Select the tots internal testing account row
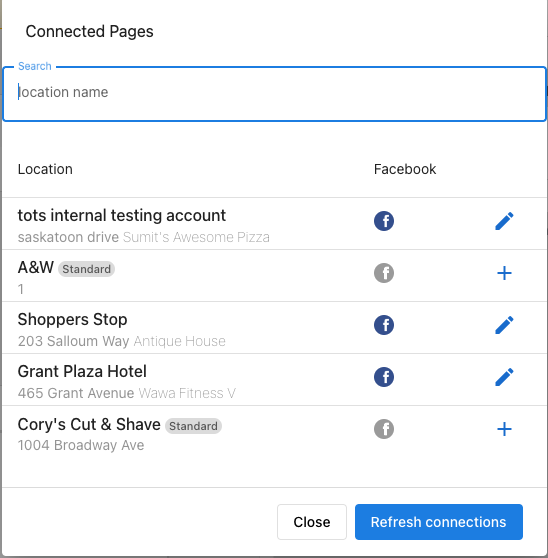Screen dimensions: 548x558 [274, 224]
